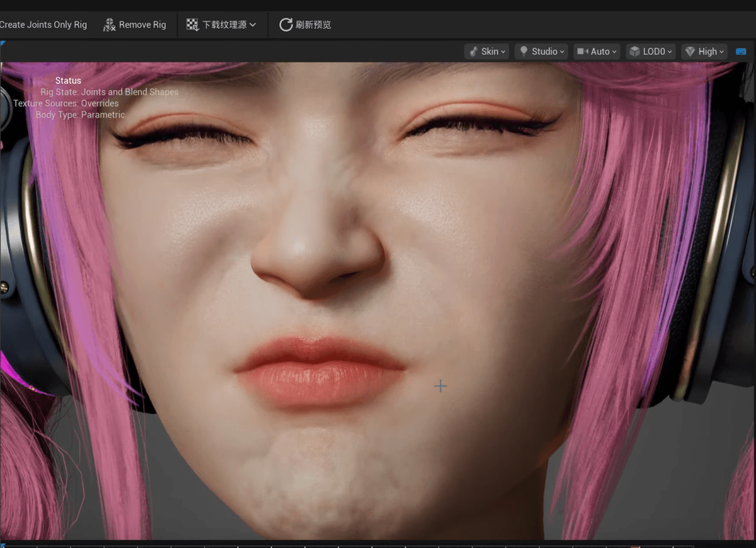Viewport: 756px width, 548px height.
Task: Click the diamond icon beside High
Action: [690, 52]
